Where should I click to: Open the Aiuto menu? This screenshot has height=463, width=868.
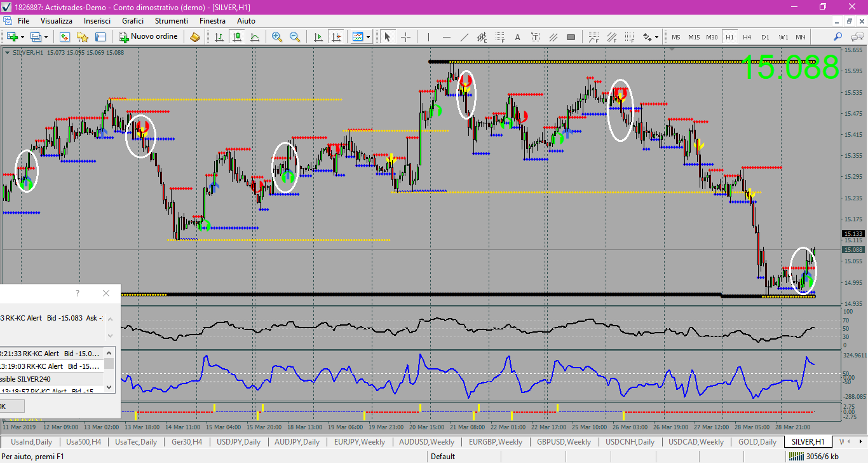coord(246,21)
